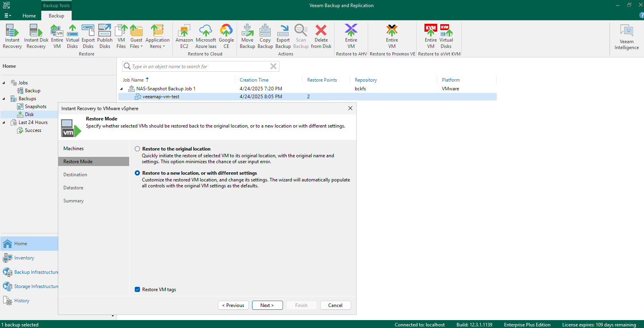Select Restore to the original location
644x328 pixels.
click(137, 149)
